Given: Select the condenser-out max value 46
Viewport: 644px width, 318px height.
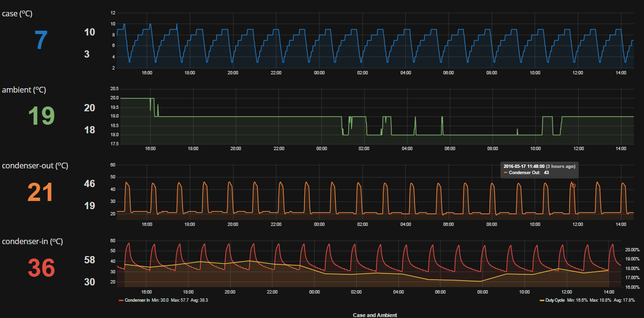Looking at the screenshot, I should (x=90, y=184).
